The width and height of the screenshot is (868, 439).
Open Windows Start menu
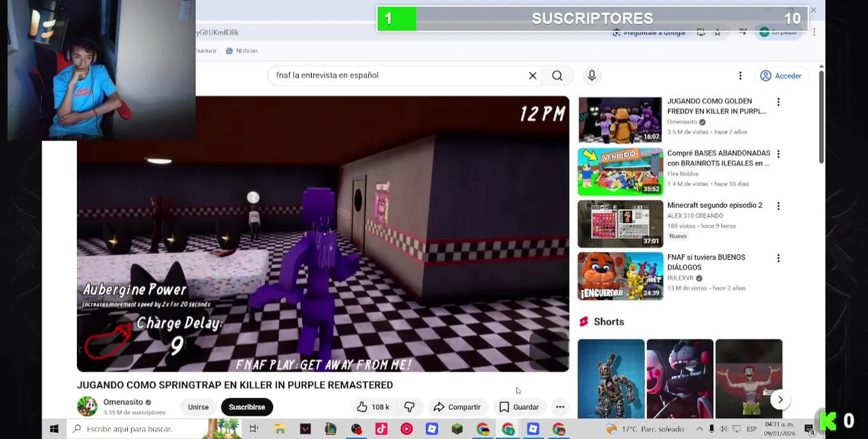(x=54, y=429)
